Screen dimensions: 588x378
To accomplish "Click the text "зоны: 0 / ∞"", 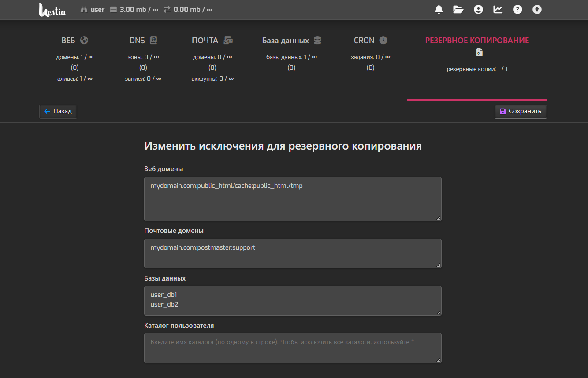I will tap(143, 57).
